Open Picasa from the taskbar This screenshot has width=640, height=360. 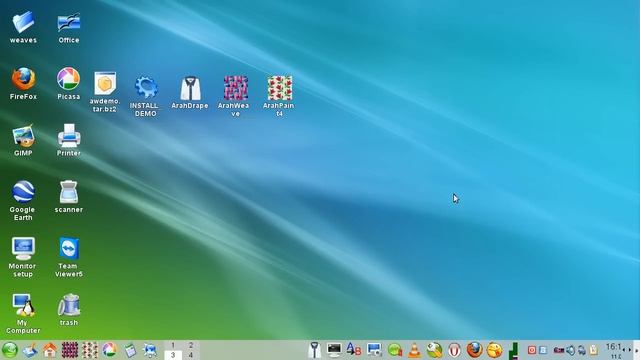click(x=109, y=350)
